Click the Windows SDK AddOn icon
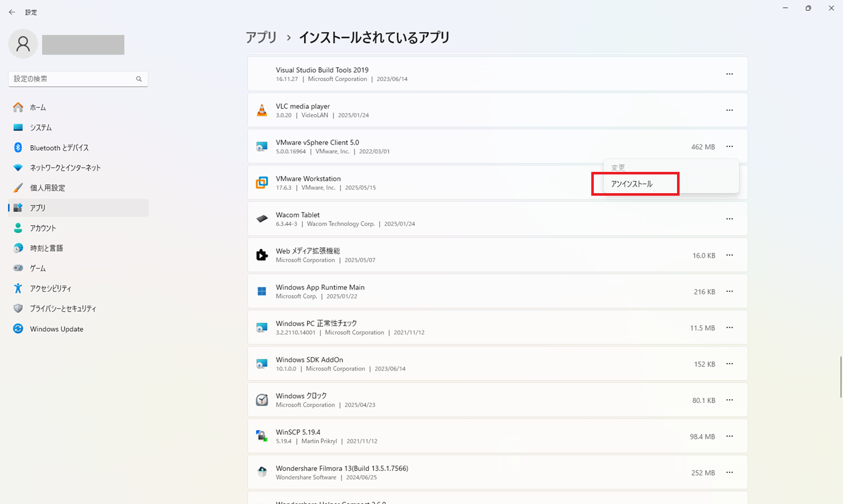Viewport: 843px width, 504px height. (262, 364)
